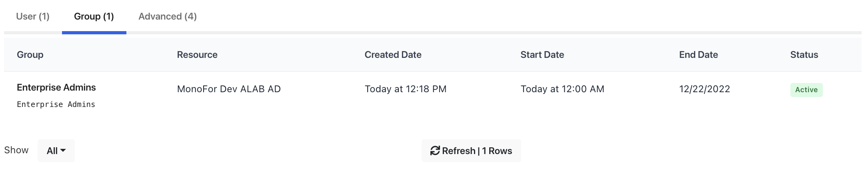
Task: Click the refresh arrows icon
Action: pyautogui.click(x=435, y=150)
